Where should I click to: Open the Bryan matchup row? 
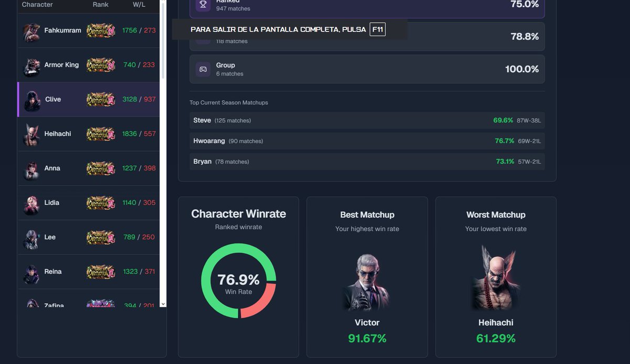pyautogui.click(x=367, y=162)
